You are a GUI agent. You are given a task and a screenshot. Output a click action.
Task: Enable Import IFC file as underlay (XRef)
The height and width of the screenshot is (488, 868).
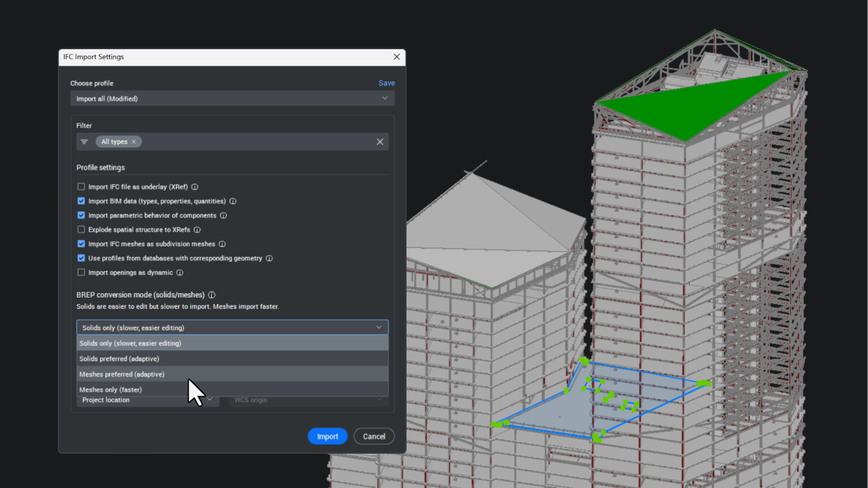click(81, 187)
